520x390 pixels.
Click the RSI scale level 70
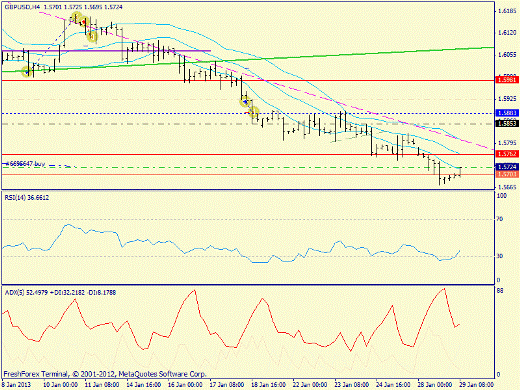click(500, 219)
